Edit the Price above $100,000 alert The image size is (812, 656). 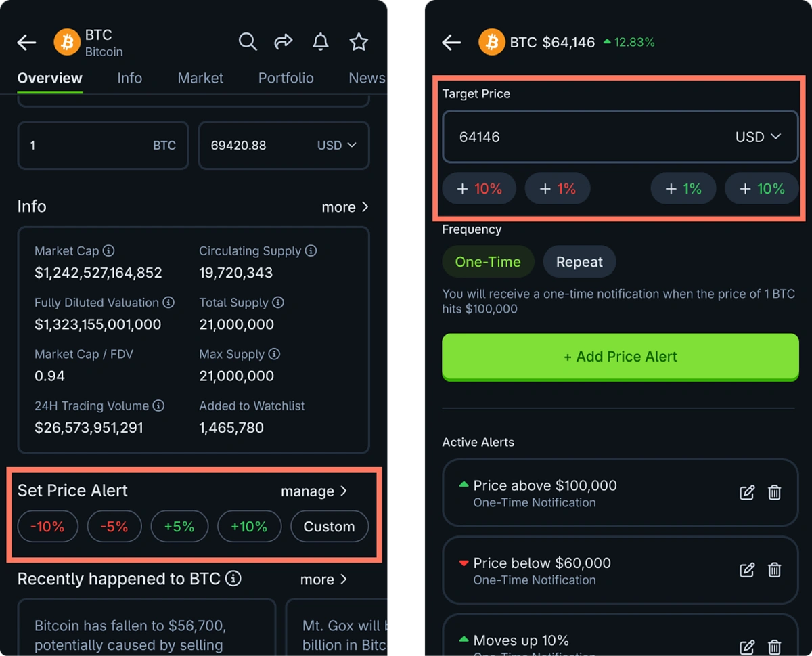[x=747, y=493]
